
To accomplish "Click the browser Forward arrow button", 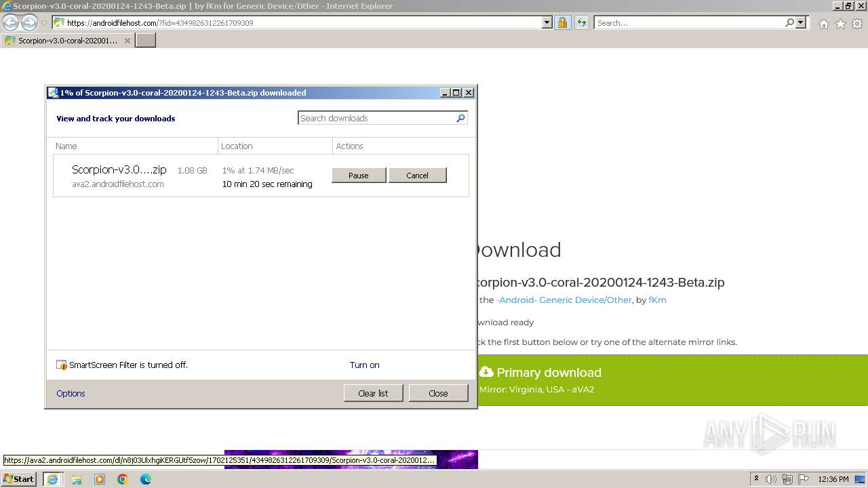I will [x=29, y=22].
